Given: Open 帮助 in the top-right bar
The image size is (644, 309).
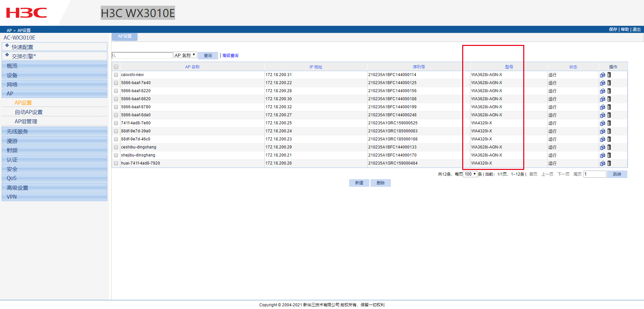Looking at the screenshot, I should (625, 29).
